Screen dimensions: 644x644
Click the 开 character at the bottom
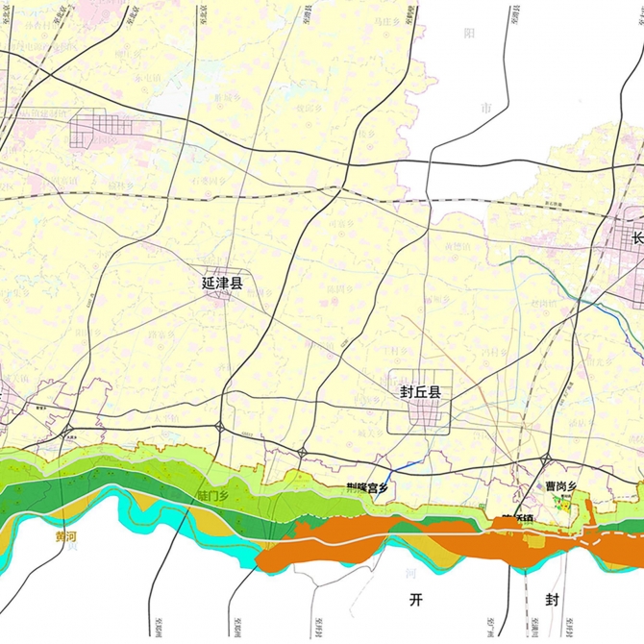click(415, 600)
